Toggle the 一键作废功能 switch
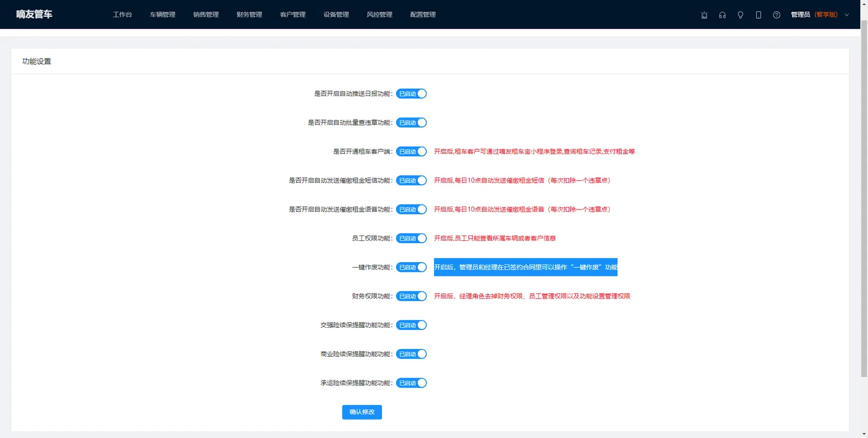 pyautogui.click(x=411, y=267)
